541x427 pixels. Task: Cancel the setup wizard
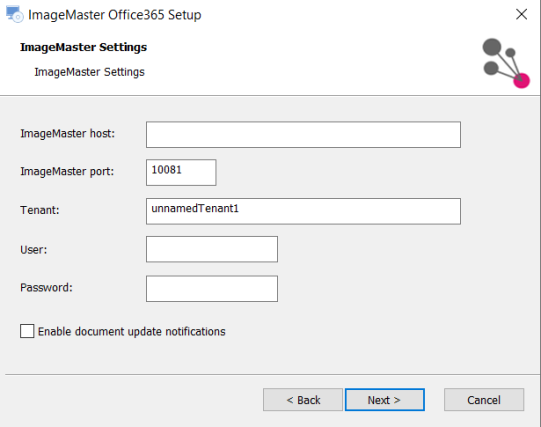[x=484, y=400]
